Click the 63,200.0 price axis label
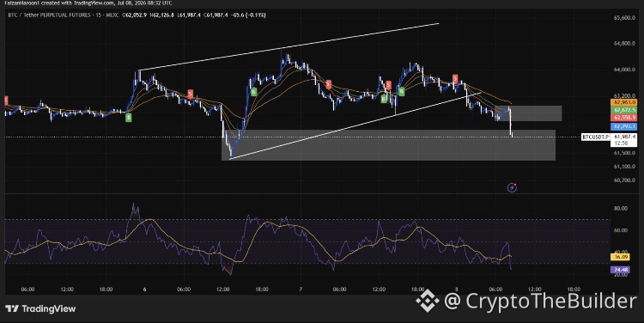This screenshot has height=323, width=644. point(624,95)
